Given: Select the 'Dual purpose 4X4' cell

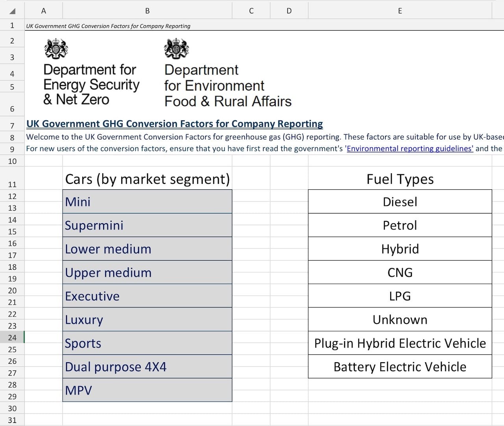Looking at the screenshot, I should 147,367.
